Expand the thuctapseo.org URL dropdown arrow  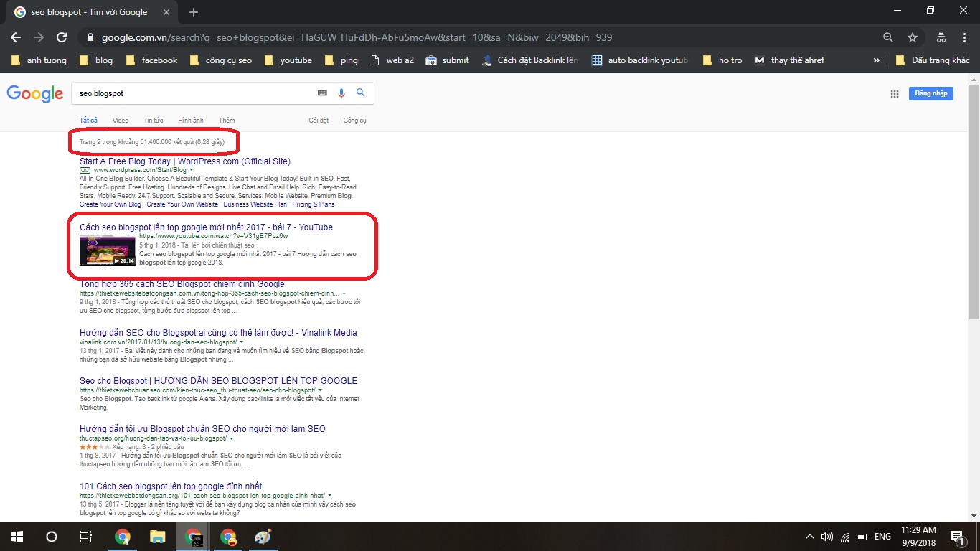232,438
